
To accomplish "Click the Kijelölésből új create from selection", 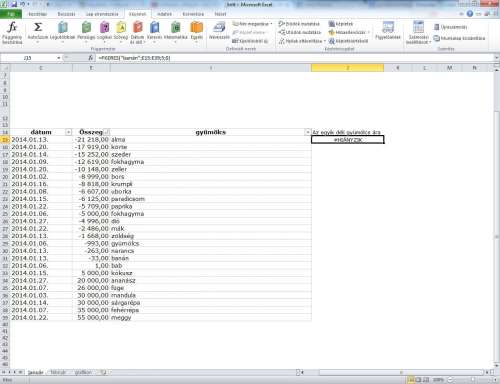I will (x=250, y=41).
